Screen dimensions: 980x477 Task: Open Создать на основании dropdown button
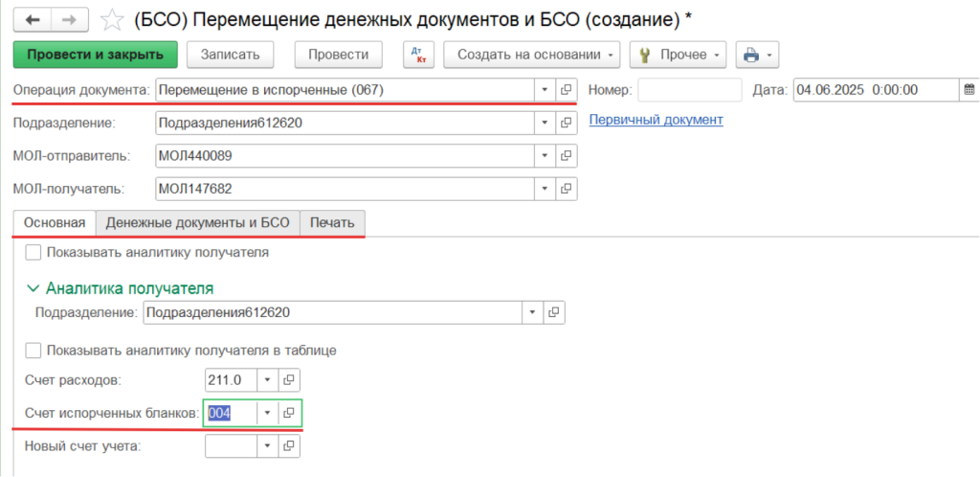[532, 55]
